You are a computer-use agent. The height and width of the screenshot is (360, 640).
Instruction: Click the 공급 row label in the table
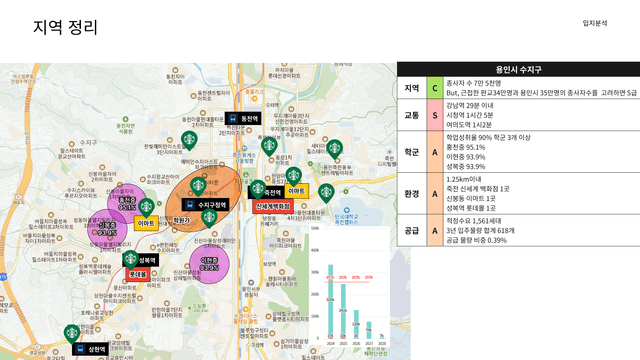(412, 231)
